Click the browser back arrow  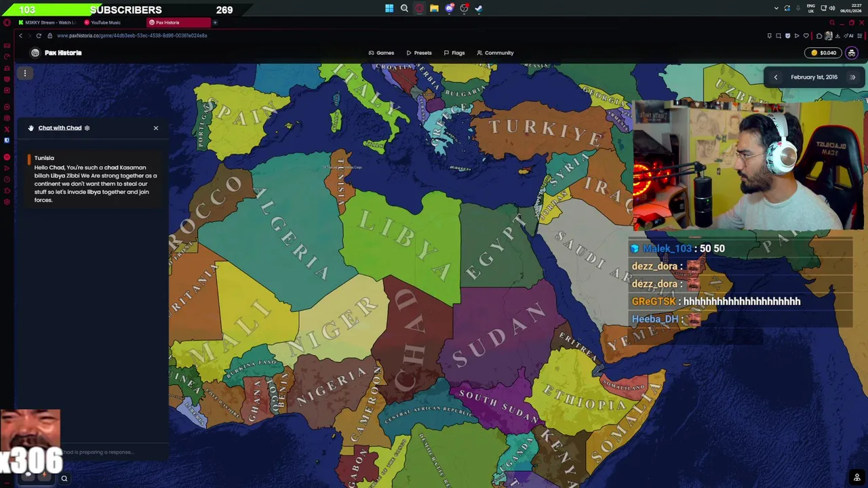pyautogui.click(x=20, y=36)
